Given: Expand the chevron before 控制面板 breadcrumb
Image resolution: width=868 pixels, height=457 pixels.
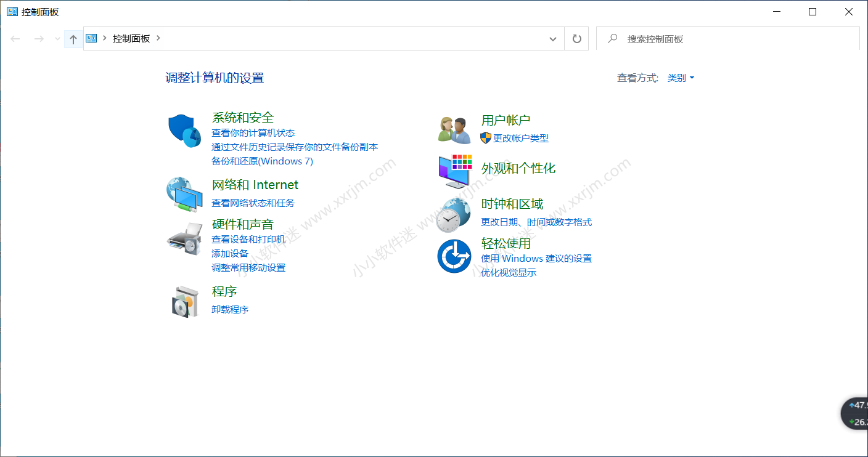Looking at the screenshot, I should tap(105, 38).
